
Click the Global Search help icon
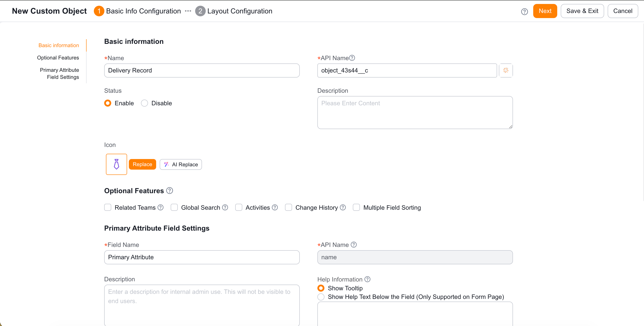(225, 207)
